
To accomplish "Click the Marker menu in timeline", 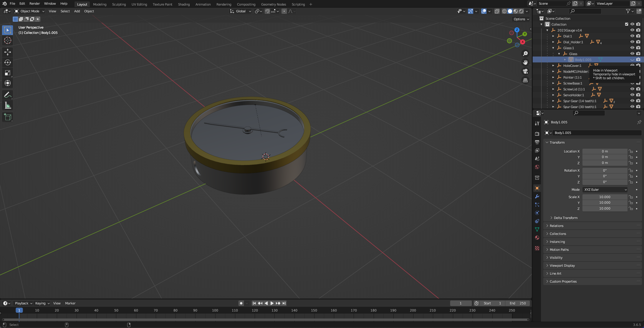I will tap(70, 303).
